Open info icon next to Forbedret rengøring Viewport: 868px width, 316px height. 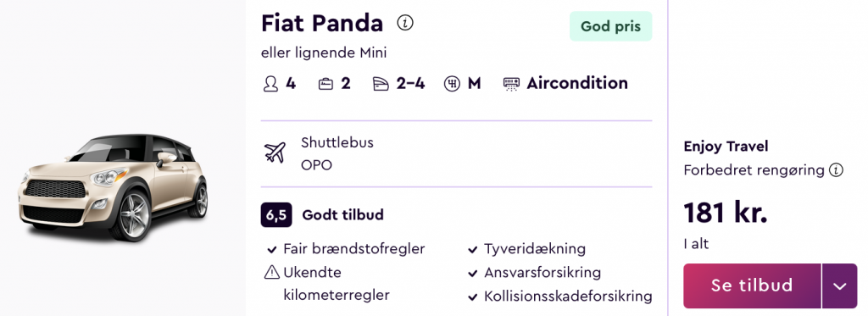tap(835, 170)
